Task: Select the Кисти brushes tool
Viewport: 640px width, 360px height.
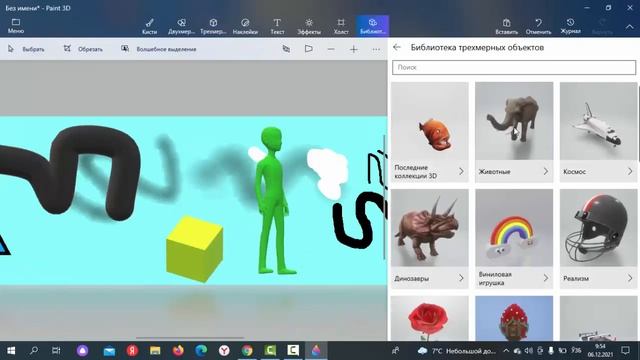Action: tap(149, 26)
